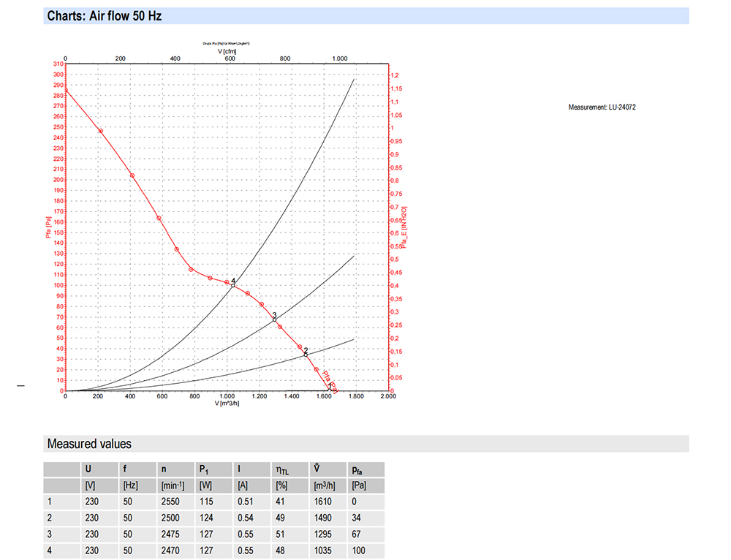Click the current value '0.51'

(x=245, y=502)
